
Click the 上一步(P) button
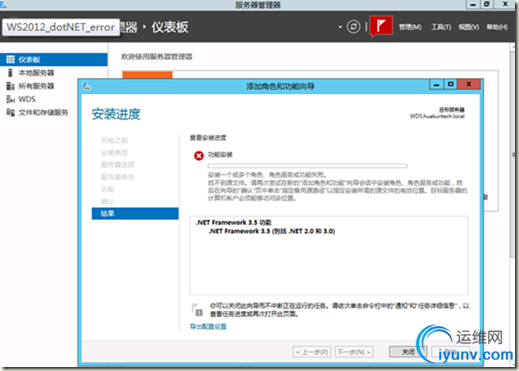pos(312,352)
